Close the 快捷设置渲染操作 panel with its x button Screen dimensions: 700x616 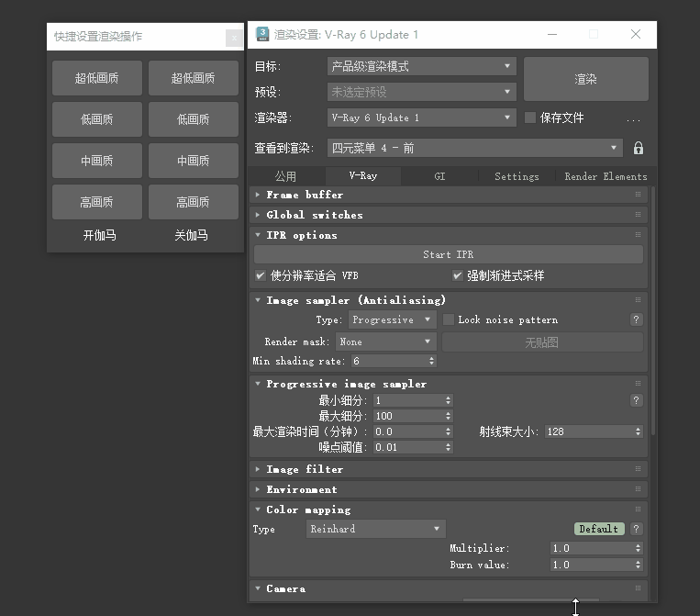click(234, 38)
